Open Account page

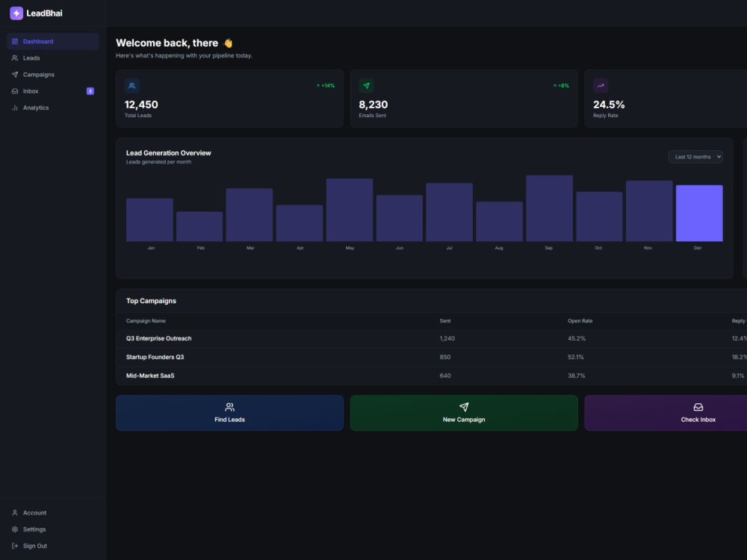click(x=53, y=513)
